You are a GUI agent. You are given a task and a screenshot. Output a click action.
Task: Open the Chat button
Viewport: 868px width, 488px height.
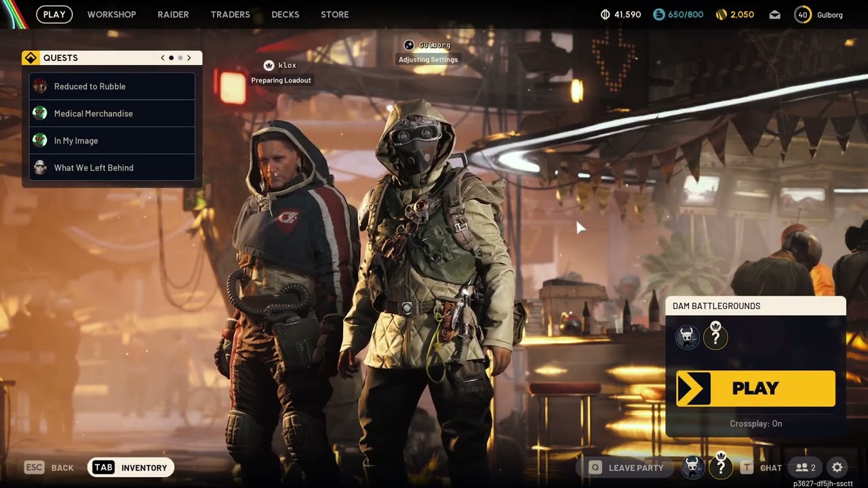coord(762,467)
